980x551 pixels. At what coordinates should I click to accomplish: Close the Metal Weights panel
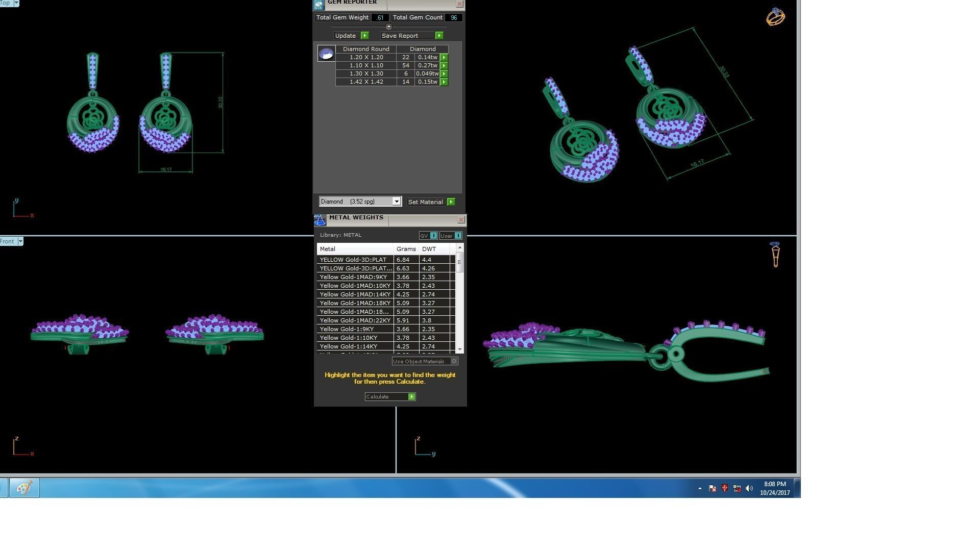pos(461,220)
